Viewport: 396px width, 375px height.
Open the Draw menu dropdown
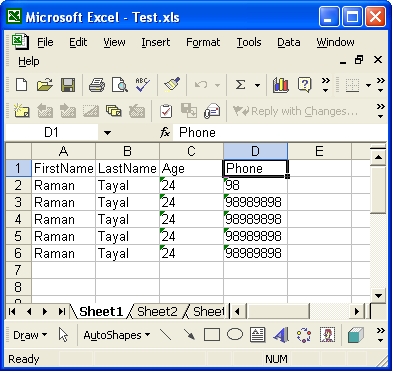click(x=30, y=335)
